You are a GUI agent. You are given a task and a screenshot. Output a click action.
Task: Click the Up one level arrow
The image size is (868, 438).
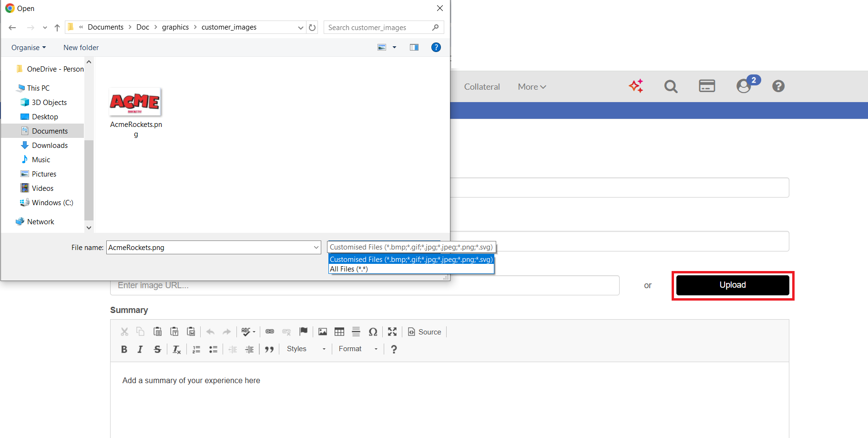(x=57, y=28)
